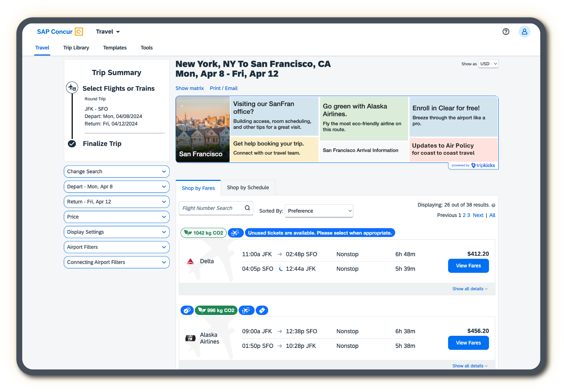
Task: Click the Show matrix link
Action: tap(189, 88)
